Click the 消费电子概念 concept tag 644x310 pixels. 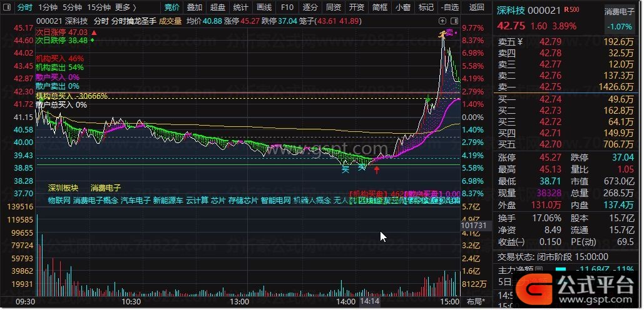pyautogui.click(x=96, y=201)
